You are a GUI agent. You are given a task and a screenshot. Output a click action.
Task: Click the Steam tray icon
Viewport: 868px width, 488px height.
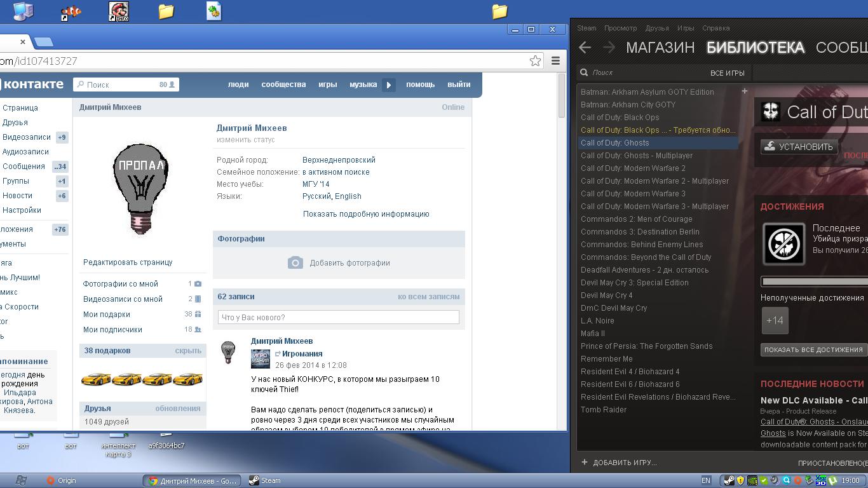point(729,480)
